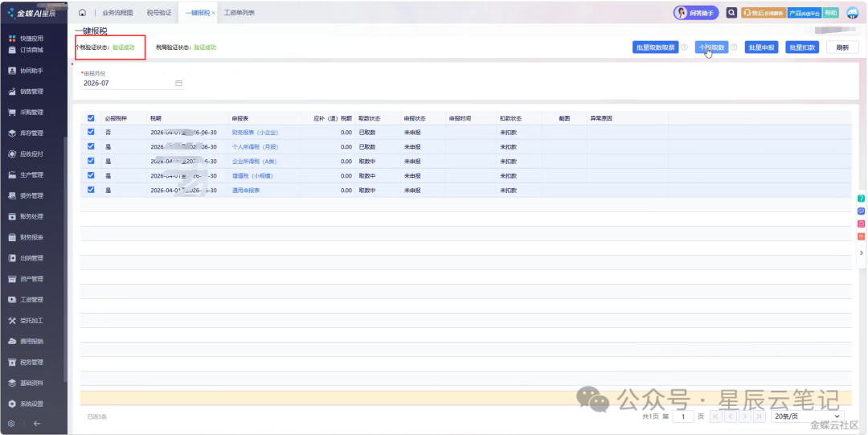Image resolution: width=868 pixels, height=435 pixels.
Task: Click help icon next to 个税取数
Action: (x=734, y=47)
